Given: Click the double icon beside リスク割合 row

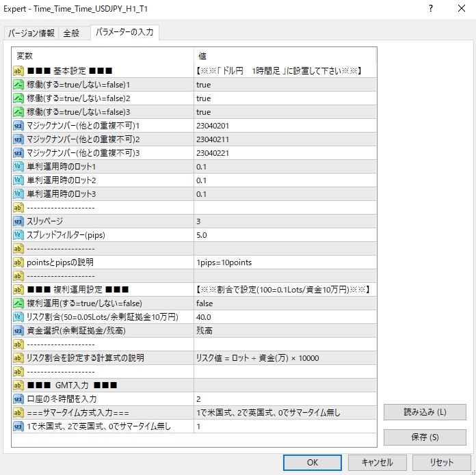Looking at the screenshot, I should pyautogui.click(x=18, y=317).
